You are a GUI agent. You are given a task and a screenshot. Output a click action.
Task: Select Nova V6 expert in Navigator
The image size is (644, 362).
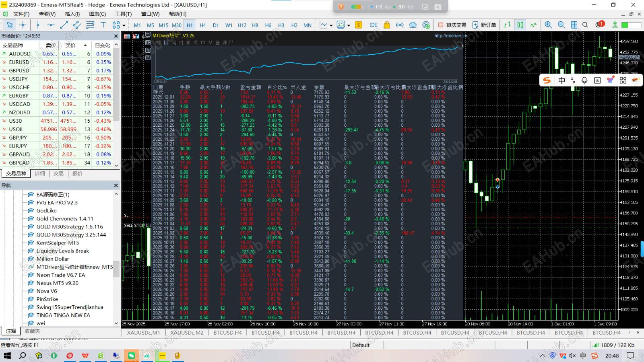point(47,291)
